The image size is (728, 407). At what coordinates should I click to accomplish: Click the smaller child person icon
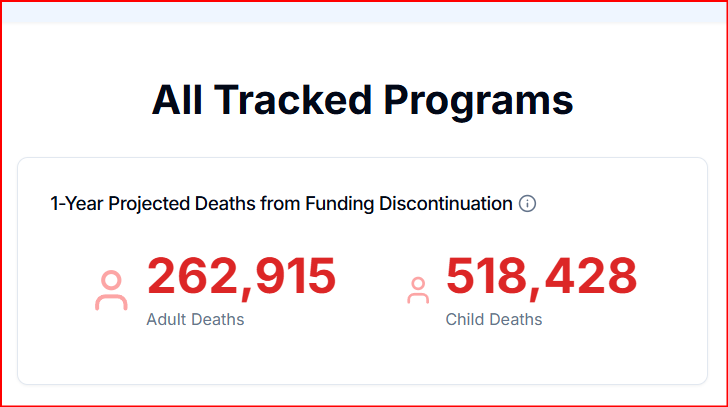tap(418, 290)
